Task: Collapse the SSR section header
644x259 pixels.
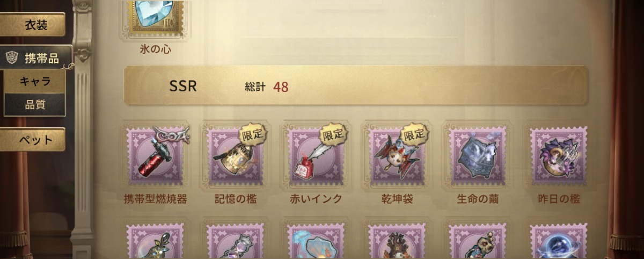Action: [x=355, y=85]
